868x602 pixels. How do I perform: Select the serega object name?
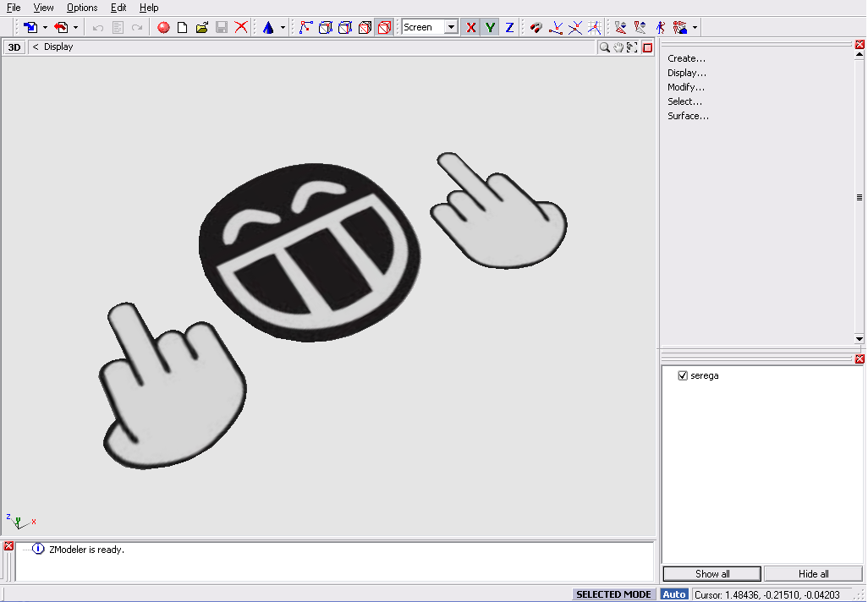coord(705,375)
